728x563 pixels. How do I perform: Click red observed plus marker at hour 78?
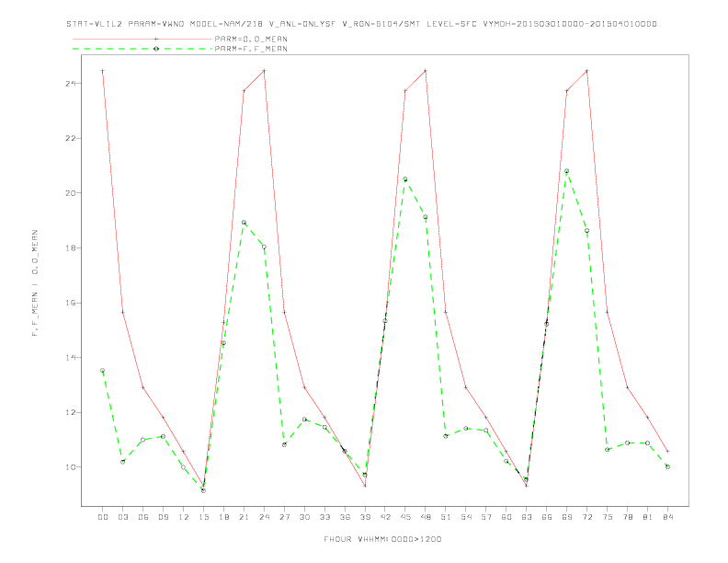627,387
